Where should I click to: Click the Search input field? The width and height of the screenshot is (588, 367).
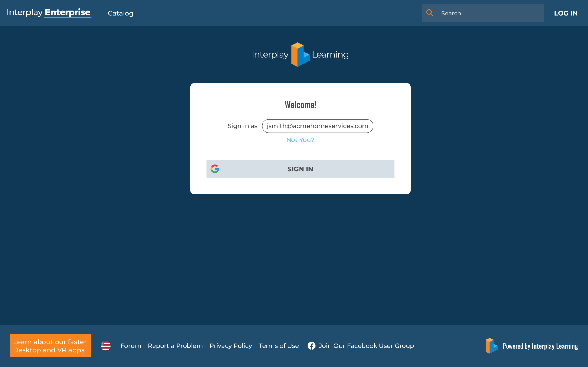(486, 13)
